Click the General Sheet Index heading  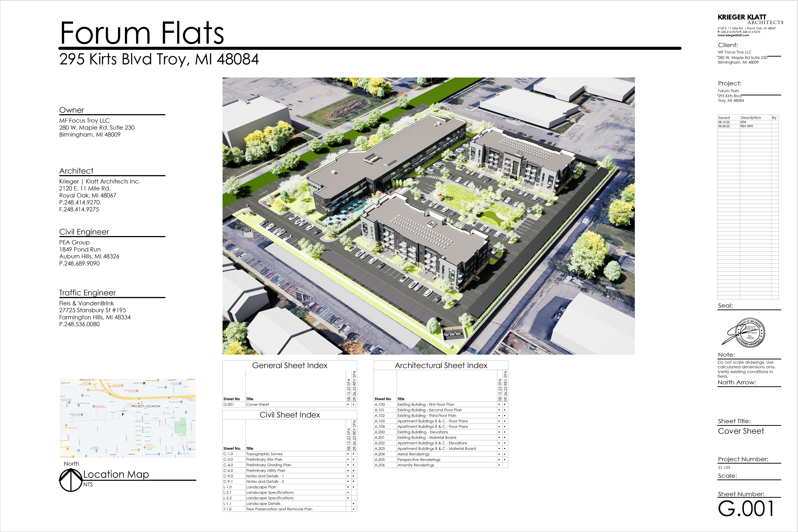[290, 365]
